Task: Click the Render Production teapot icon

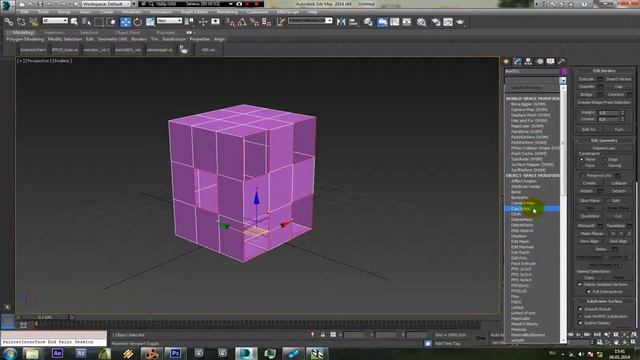Action: coord(460,22)
